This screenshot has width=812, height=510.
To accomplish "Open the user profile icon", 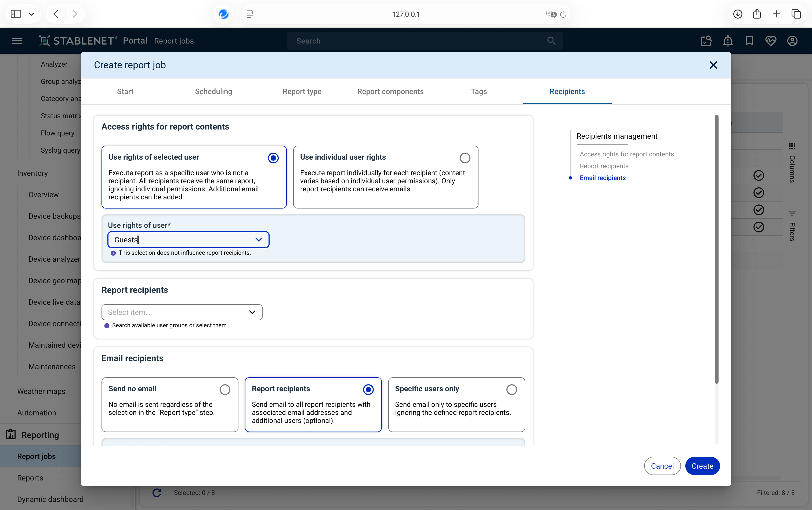I will tap(792, 41).
